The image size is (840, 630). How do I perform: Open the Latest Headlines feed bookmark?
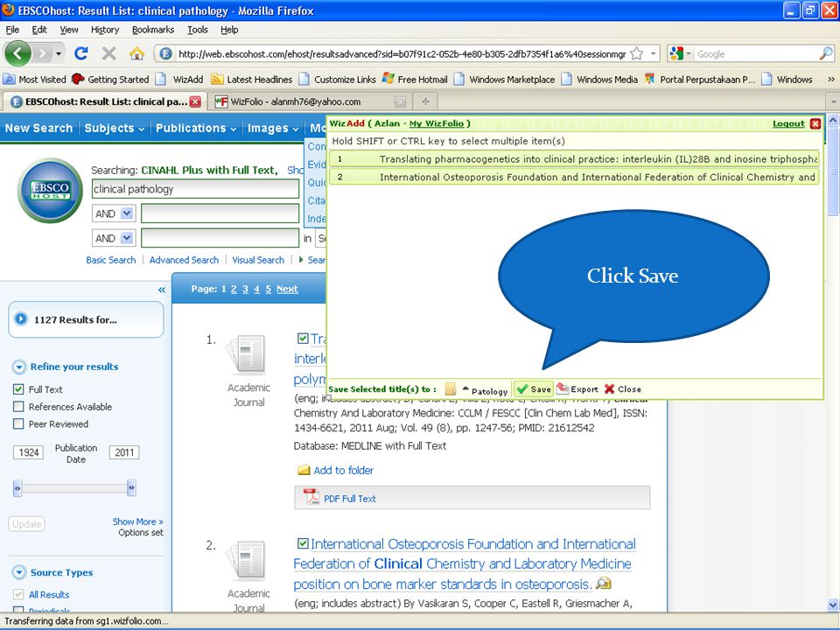(251, 80)
